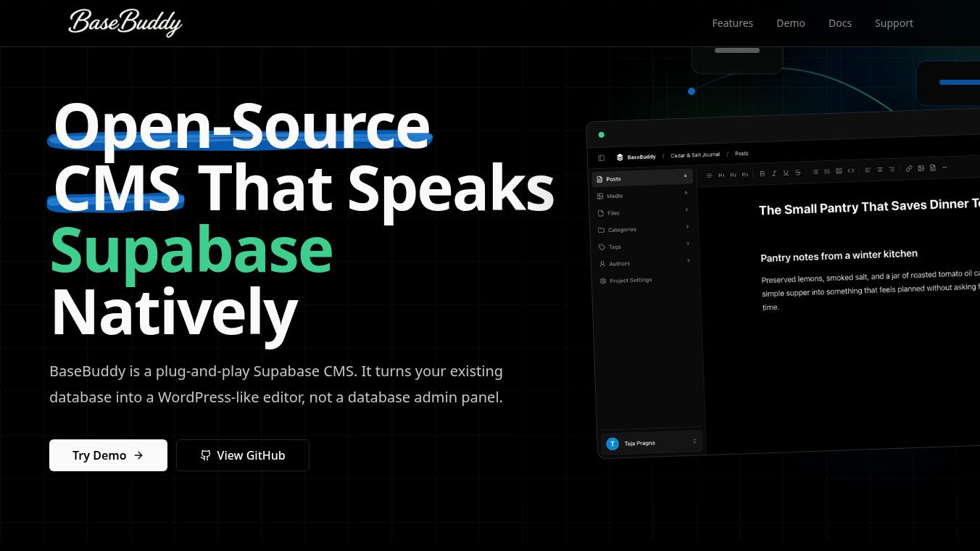Click the Files count badge '2'

click(x=686, y=210)
